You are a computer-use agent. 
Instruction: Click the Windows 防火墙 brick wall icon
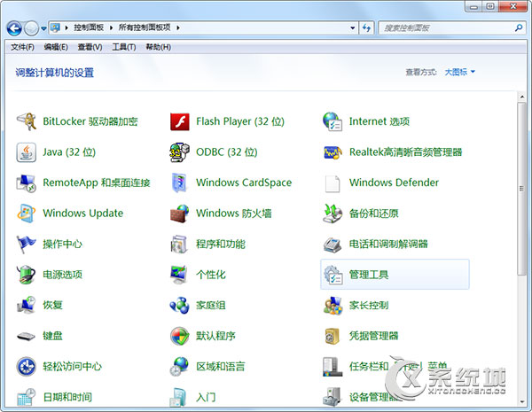(179, 214)
